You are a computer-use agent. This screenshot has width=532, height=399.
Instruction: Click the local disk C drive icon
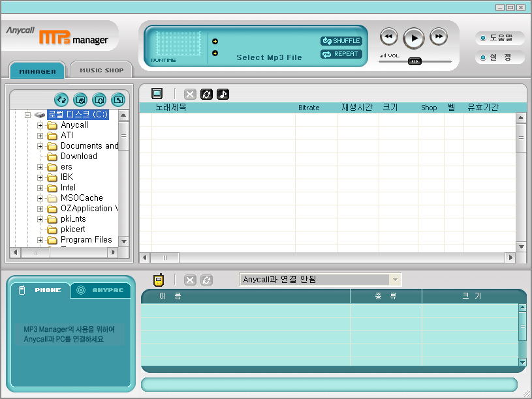[40, 115]
